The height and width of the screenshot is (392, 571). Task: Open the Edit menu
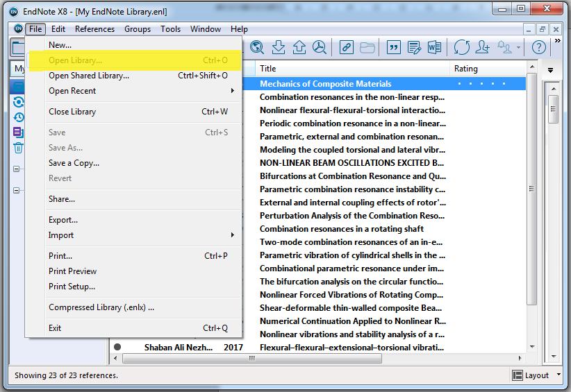(58, 29)
